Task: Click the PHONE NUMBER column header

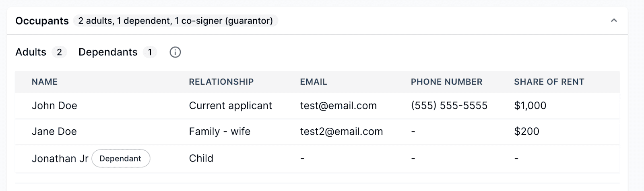Action: (x=446, y=82)
